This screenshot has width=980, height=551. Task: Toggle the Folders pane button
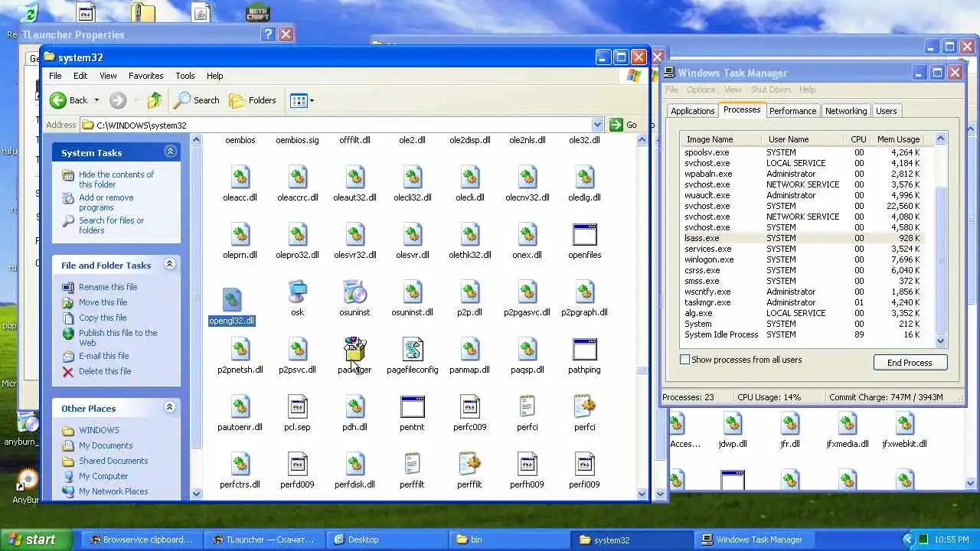(x=253, y=100)
